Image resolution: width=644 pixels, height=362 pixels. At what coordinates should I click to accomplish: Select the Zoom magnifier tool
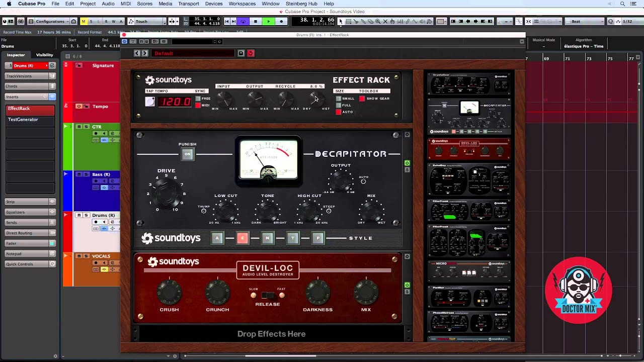pos(378,21)
